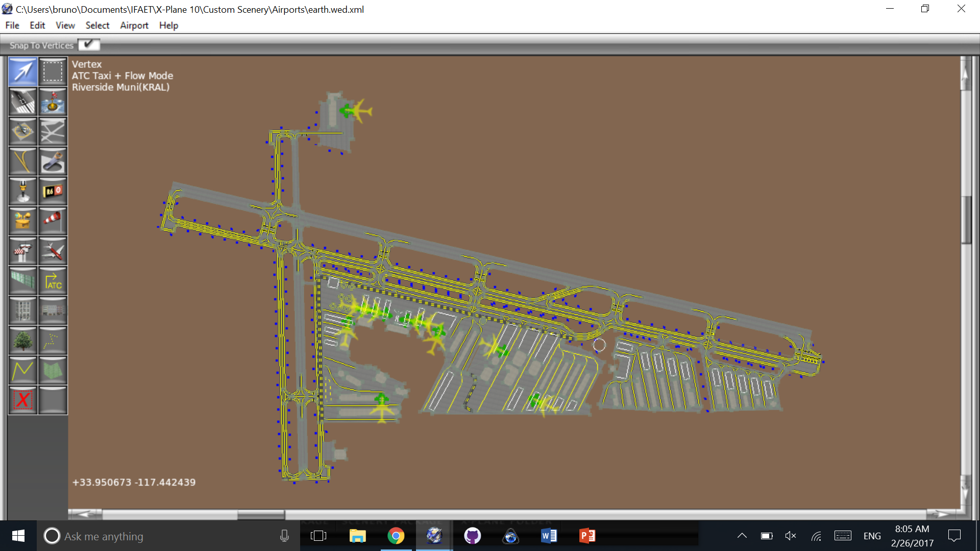The image size is (980, 551).
Task: Open the Select menu
Action: [97, 26]
